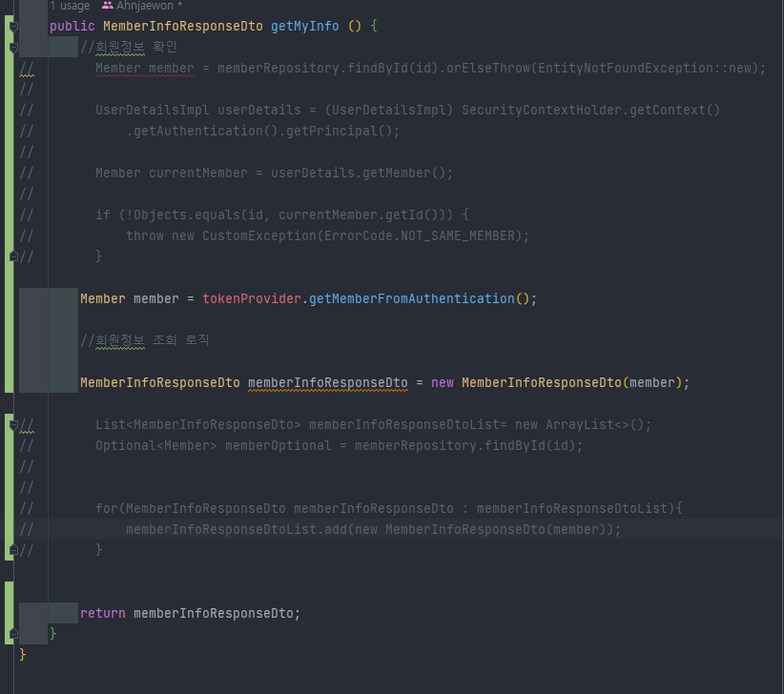Click "EntityNotFoundException::new" in commented line

[645, 68]
